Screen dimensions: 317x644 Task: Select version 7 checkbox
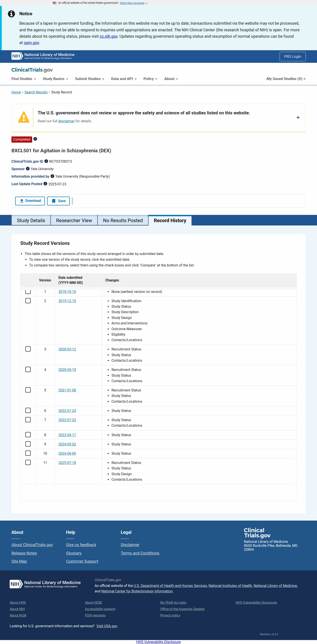(28, 420)
